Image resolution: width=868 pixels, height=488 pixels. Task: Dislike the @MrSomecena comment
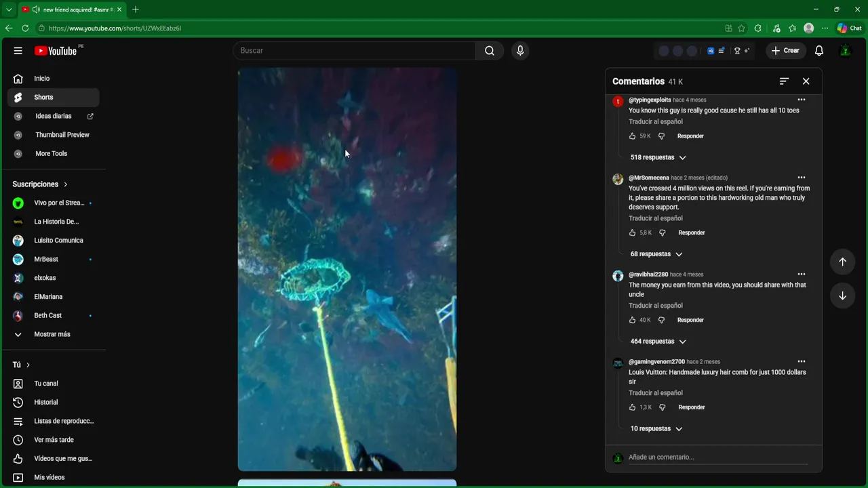[663, 233]
